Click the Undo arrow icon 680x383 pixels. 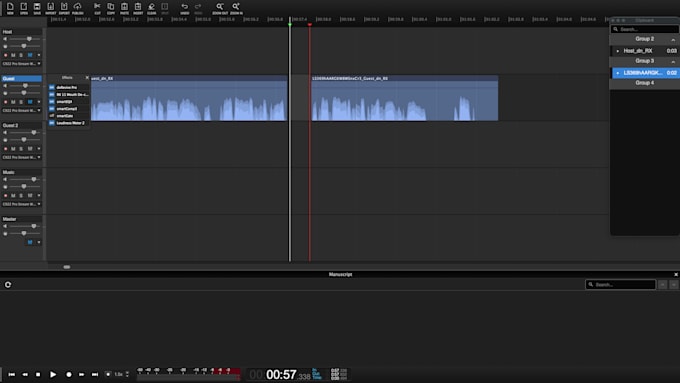point(185,7)
